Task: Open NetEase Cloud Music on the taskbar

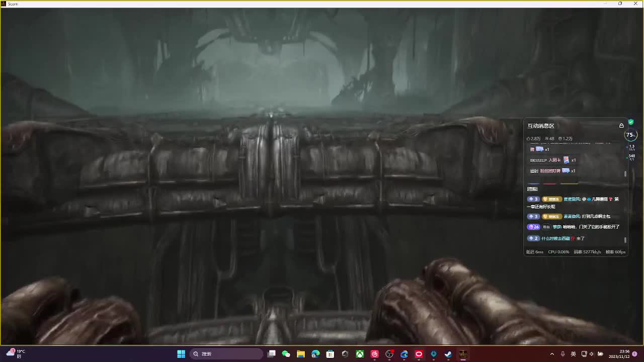Action: tap(375, 354)
